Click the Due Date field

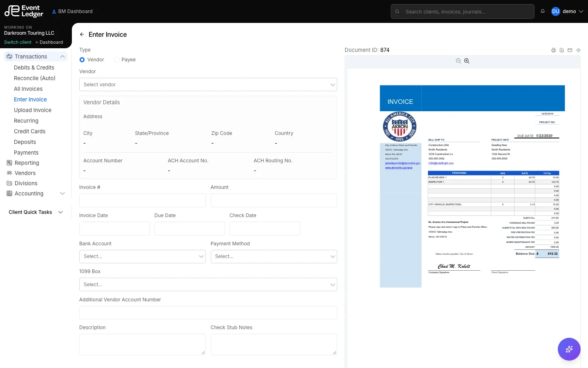pyautogui.click(x=189, y=229)
